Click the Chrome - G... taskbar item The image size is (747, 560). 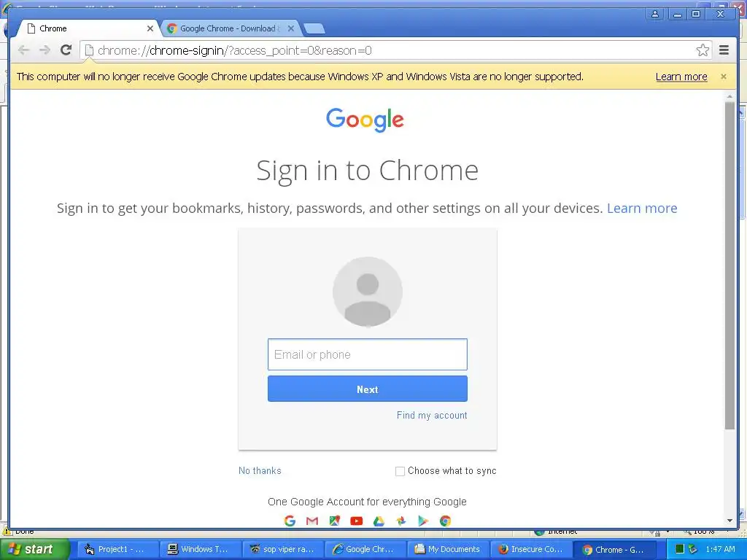click(x=614, y=549)
